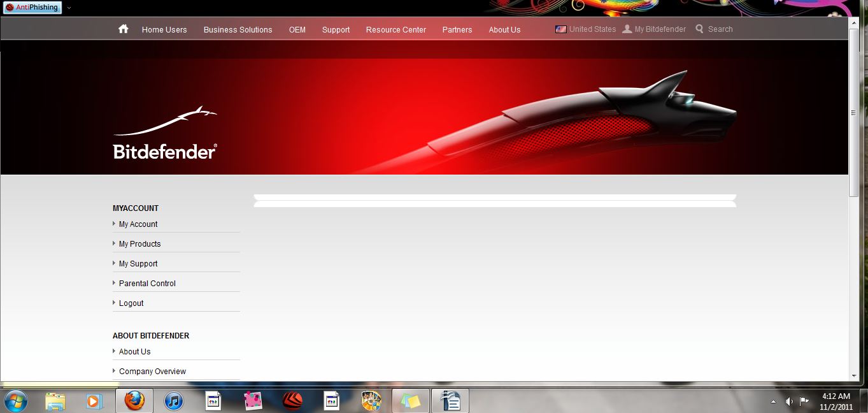The image size is (868, 413).
Task: Open the Action Center flag icon
Action: (804, 402)
